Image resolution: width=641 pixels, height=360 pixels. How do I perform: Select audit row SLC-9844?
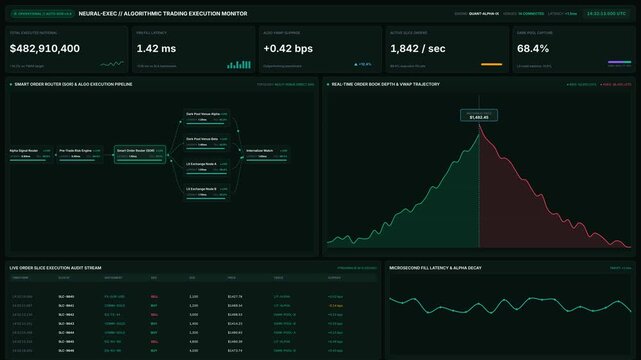(193, 333)
